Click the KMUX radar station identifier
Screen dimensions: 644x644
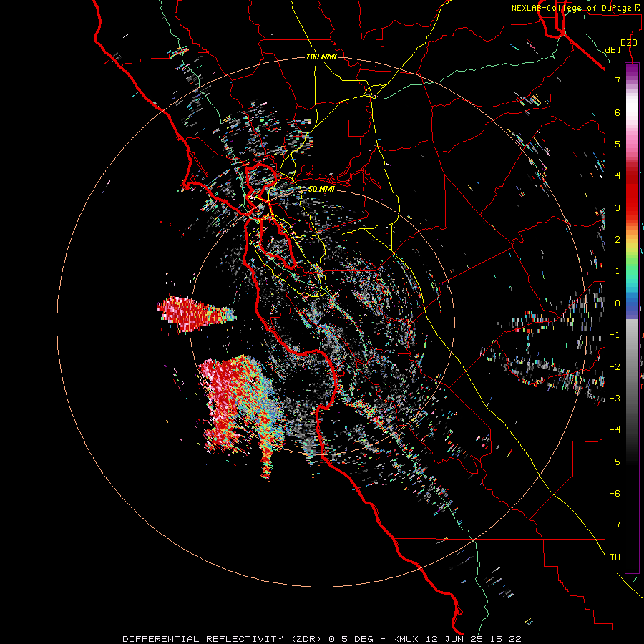tap(407, 639)
